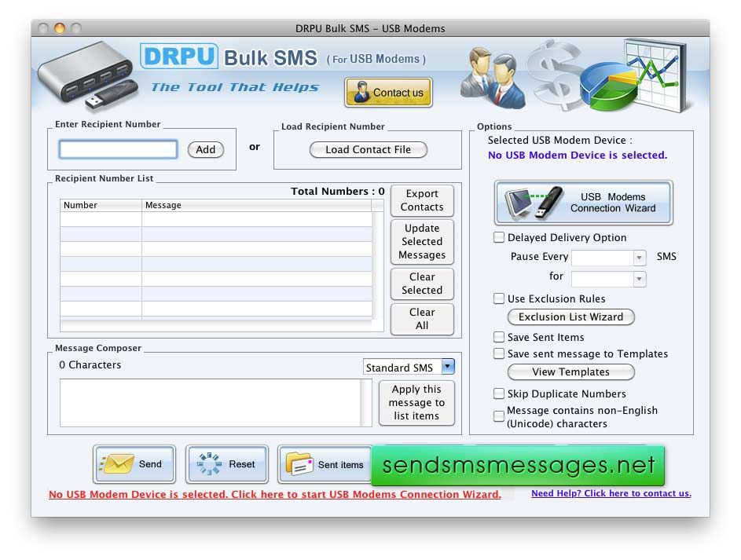Viewport: 741px width, 560px height.
Task: Toggle non-English Unicode characters checkbox
Action: tap(498, 416)
